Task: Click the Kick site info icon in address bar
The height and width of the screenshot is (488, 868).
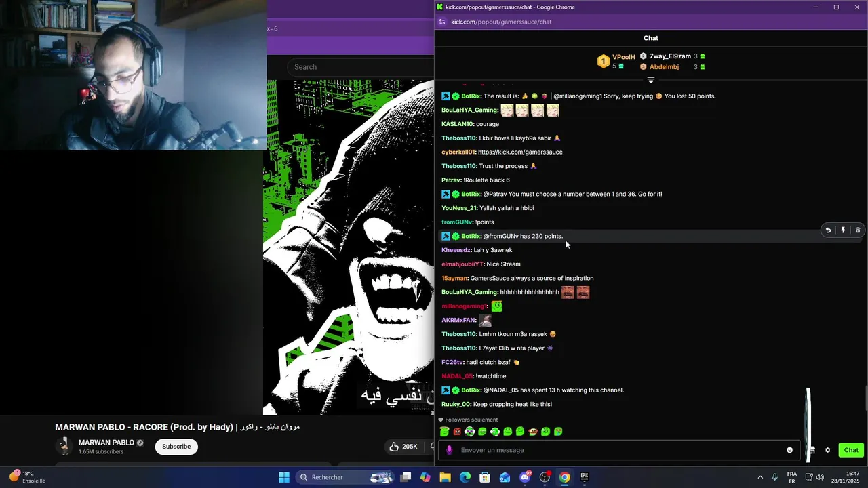Action: pyautogui.click(x=442, y=22)
